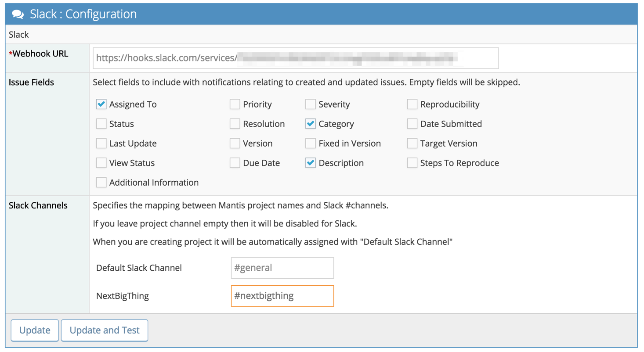Image resolution: width=644 pixels, height=352 pixels.
Task: Toggle the Fixed in Version checkbox
Action: (x=311, y=144)
